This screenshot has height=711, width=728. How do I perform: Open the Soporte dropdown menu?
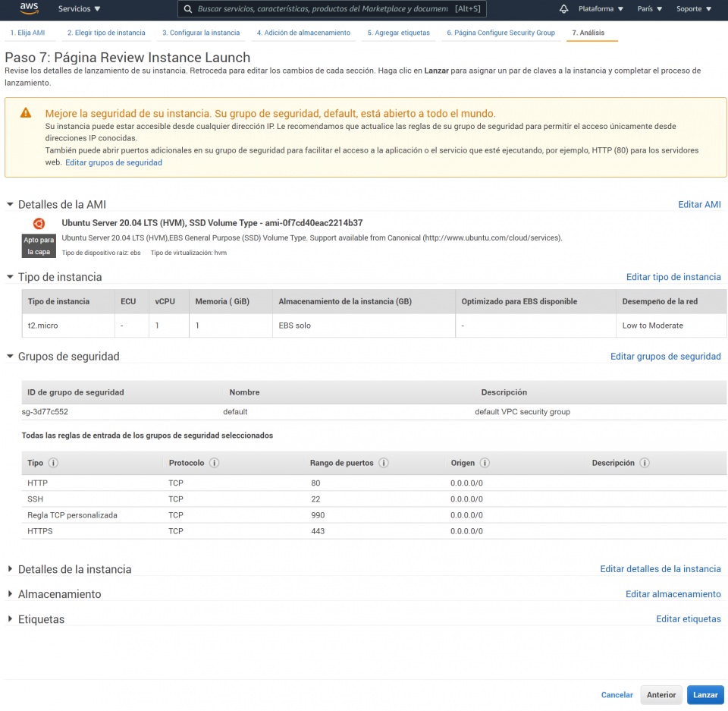click(694, 9)
